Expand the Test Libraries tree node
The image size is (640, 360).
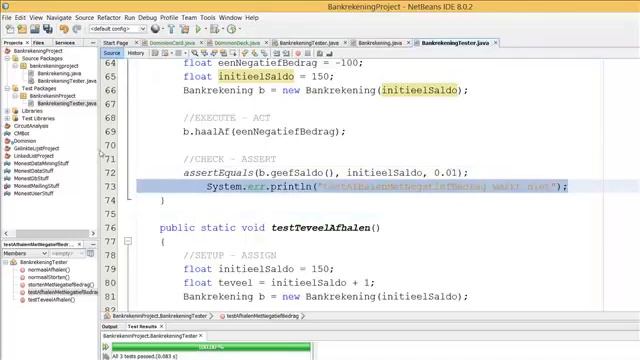click(x=7, y=118)
